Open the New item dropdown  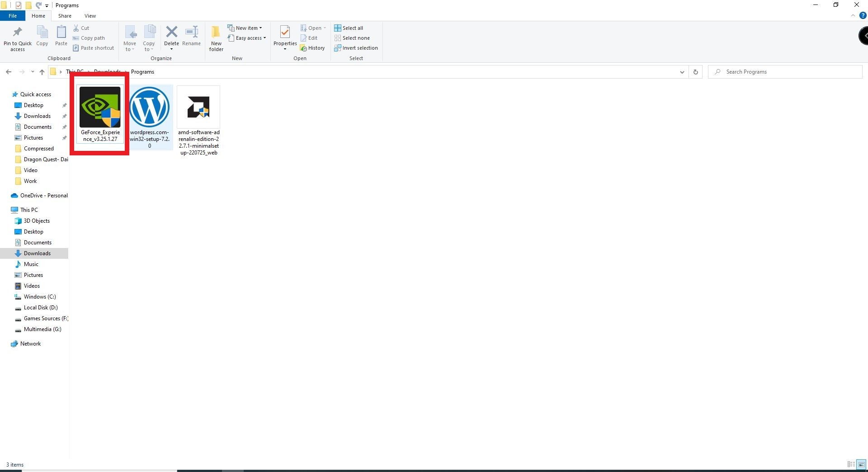(x=245, y=28)
